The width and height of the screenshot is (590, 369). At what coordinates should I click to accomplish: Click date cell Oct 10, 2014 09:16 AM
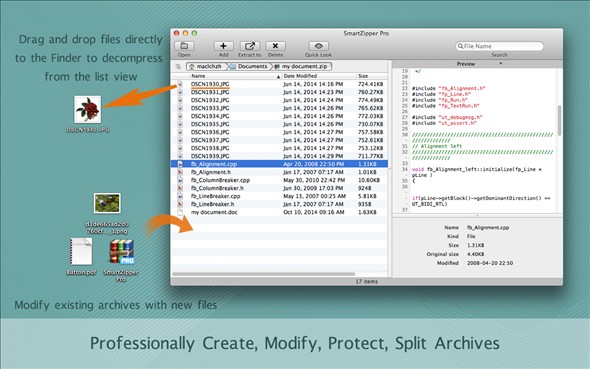313,212
